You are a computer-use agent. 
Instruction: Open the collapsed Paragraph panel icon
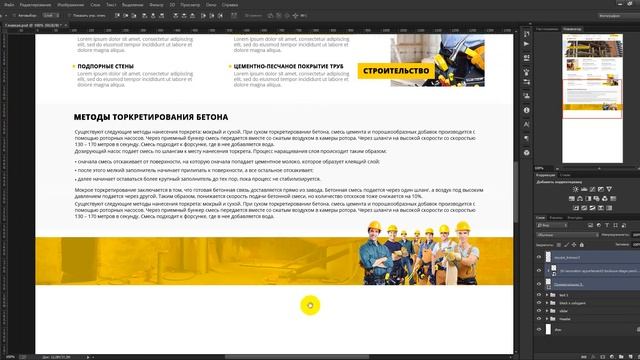[x=527, y=139]
